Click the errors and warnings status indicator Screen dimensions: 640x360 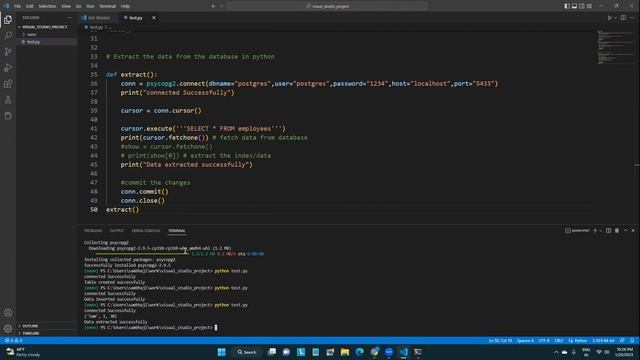pos(14,340)
